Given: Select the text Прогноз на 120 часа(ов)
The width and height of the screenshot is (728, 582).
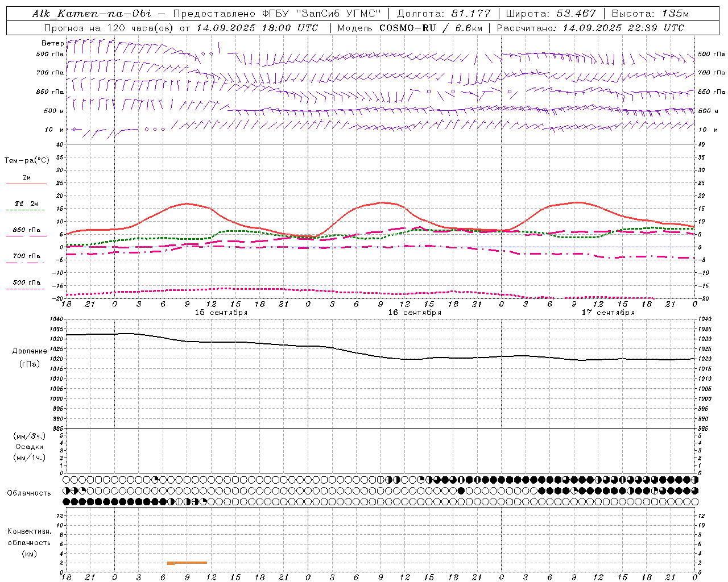Looking at the screenshot, I should tap(109, 28).
